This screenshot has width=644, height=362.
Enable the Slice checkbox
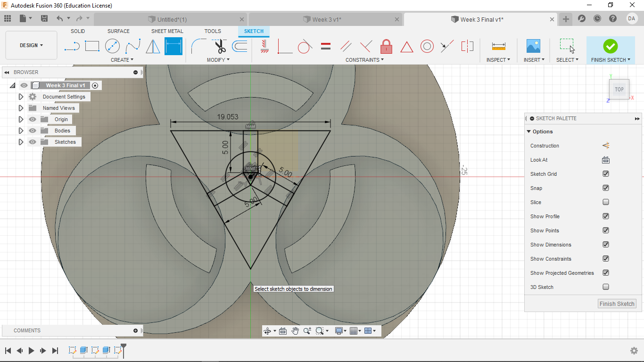tap(606, 202)
